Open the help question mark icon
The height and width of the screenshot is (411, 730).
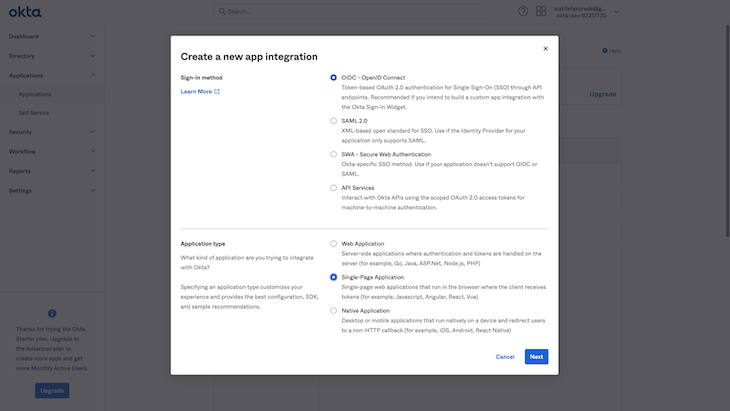[523, 11]
